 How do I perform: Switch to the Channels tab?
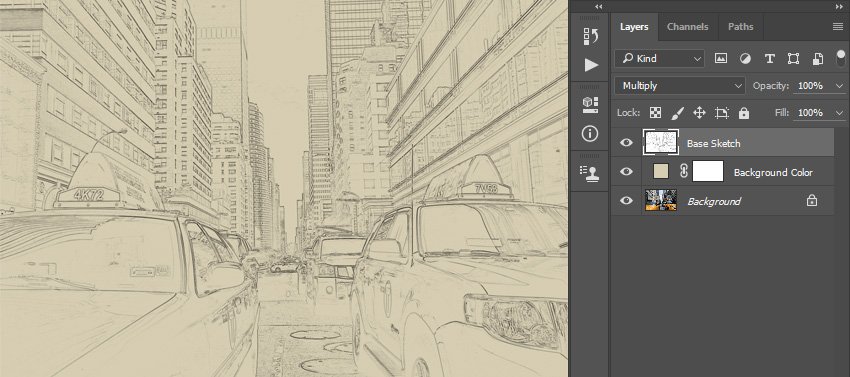[687, 27]
